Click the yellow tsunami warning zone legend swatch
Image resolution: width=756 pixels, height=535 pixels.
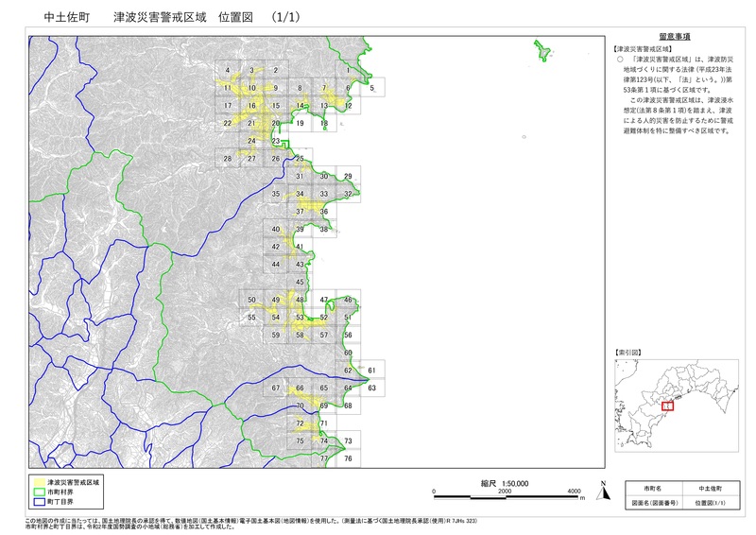42,482
